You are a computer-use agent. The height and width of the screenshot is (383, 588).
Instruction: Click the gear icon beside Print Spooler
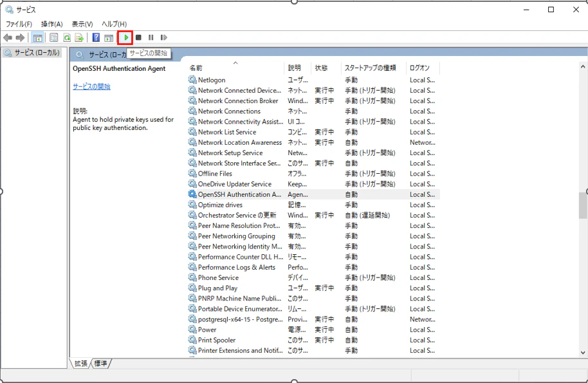(192, 340)
